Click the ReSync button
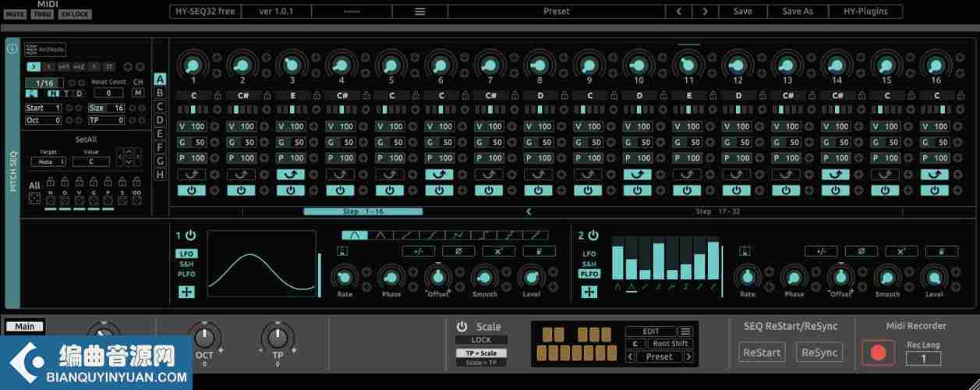The height and width of the screenshot is (390, 980). click(x=819, y=352)
